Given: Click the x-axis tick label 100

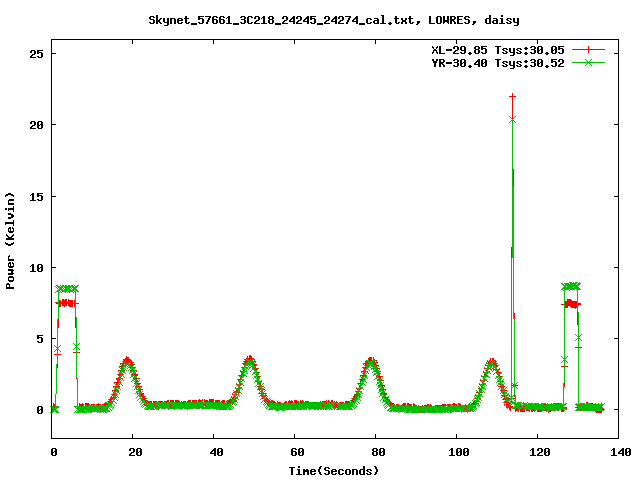Looking at the screenshot, I should coord(459,452).
